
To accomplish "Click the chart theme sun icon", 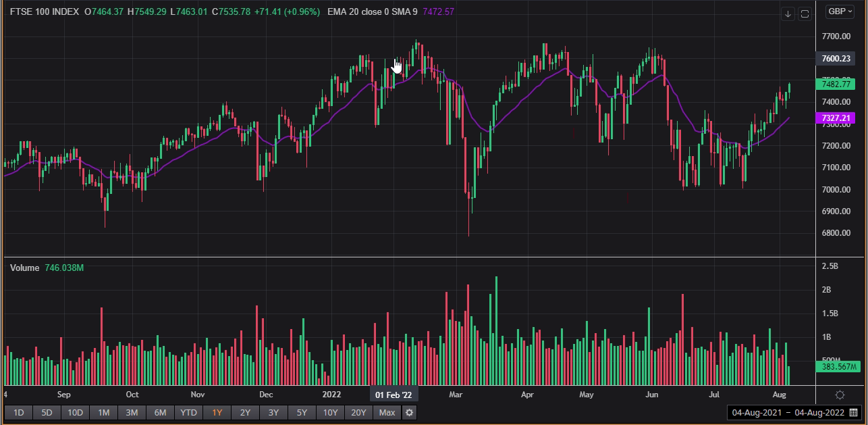I will 840,395.
